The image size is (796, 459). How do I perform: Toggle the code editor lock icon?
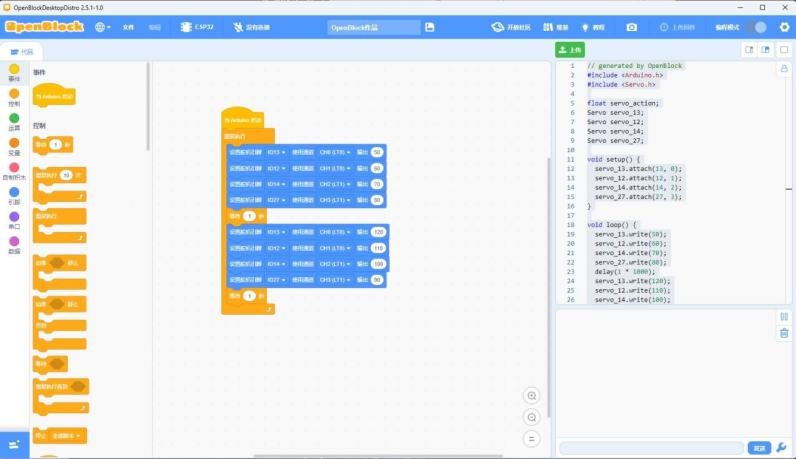784,69
